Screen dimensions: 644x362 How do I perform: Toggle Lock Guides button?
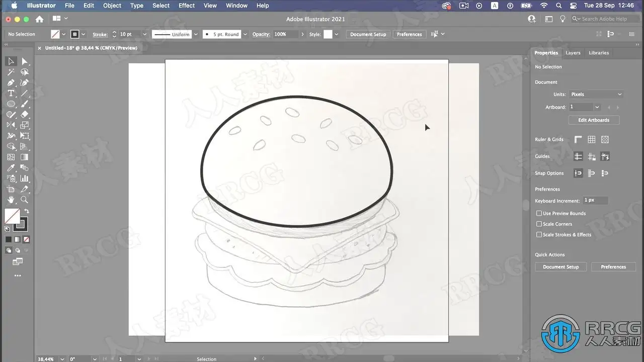(x=592, y=156)
